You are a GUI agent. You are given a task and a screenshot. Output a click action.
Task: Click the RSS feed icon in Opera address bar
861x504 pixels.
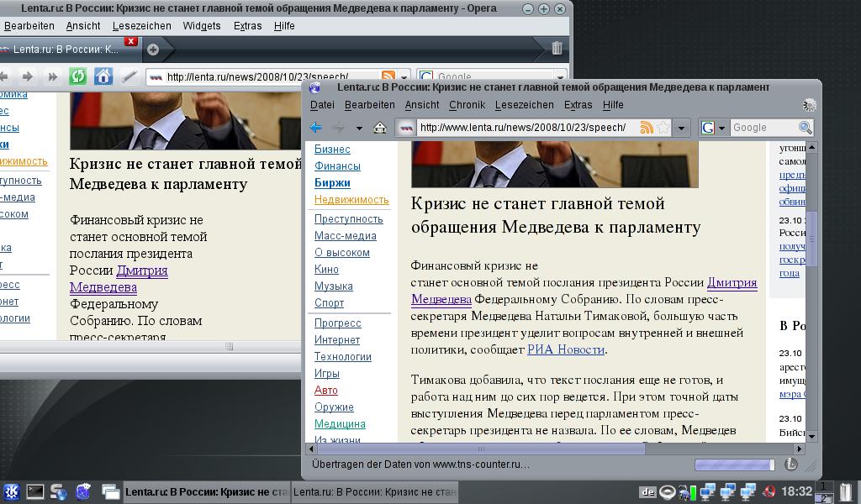pos(388,76)
